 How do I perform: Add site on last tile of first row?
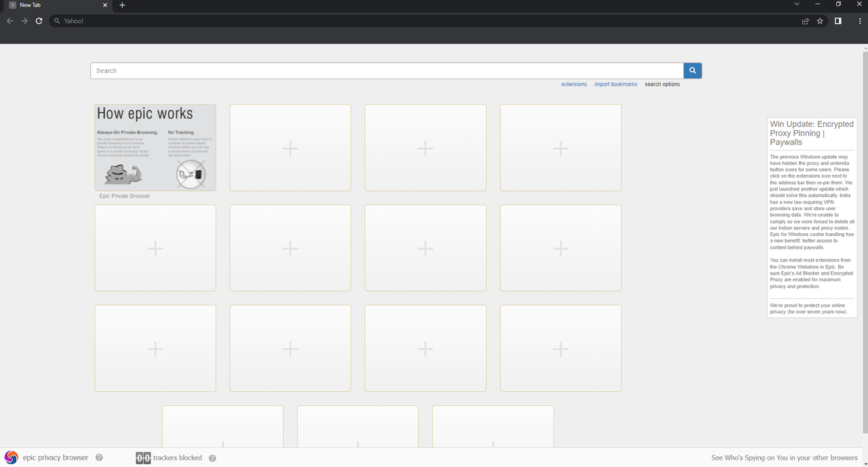click(x=561, y=148)
